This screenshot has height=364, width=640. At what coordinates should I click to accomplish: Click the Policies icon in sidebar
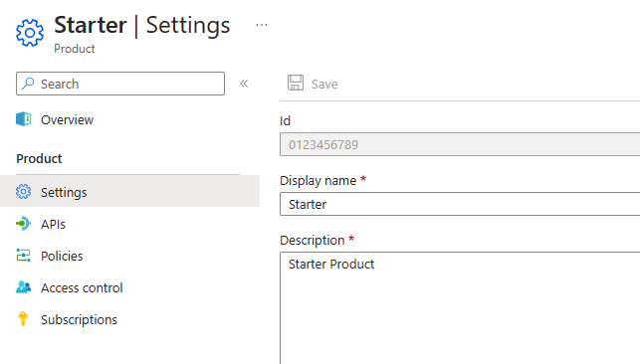point(23,256)
